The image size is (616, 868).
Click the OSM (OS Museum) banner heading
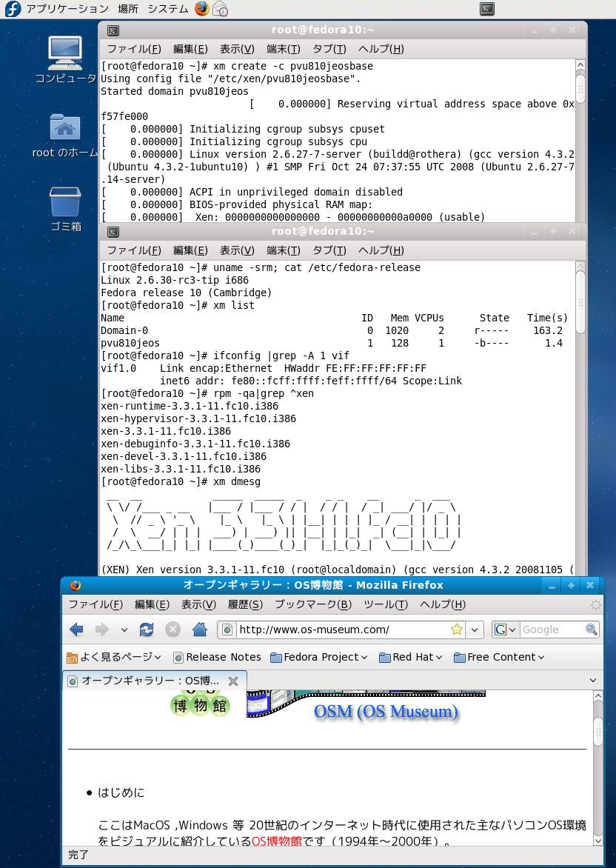click(386, 711)
